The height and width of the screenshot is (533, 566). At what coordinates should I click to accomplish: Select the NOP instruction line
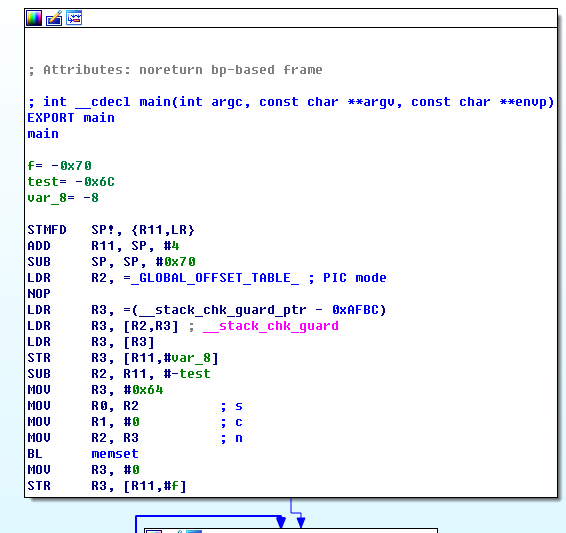pyautogui.click(x=39, y=294)
